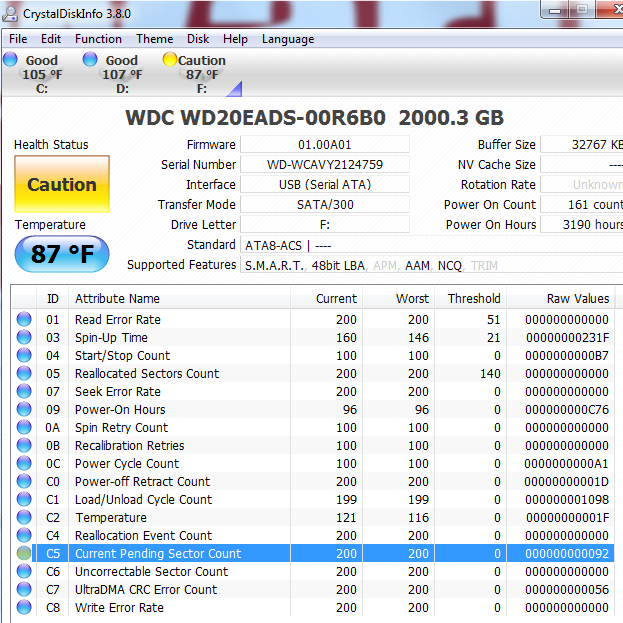Select the Spin-Up Time attribute name
623x623 pixels.
[111, 338]
